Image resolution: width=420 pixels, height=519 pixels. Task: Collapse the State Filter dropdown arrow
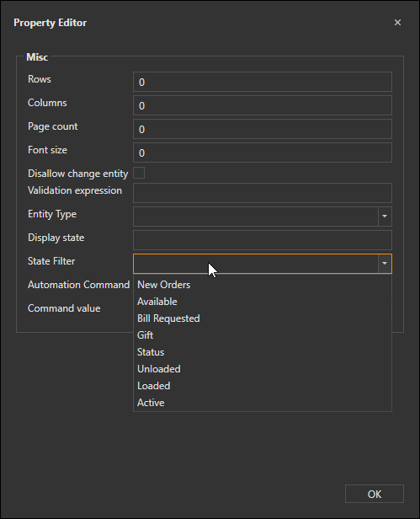385,264
